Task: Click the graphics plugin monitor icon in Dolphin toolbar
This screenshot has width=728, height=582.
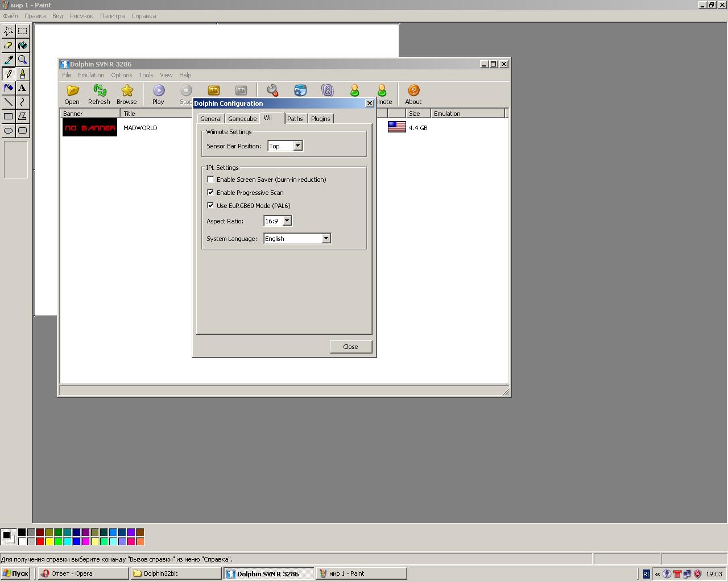Action: click(x=300, y=90)
